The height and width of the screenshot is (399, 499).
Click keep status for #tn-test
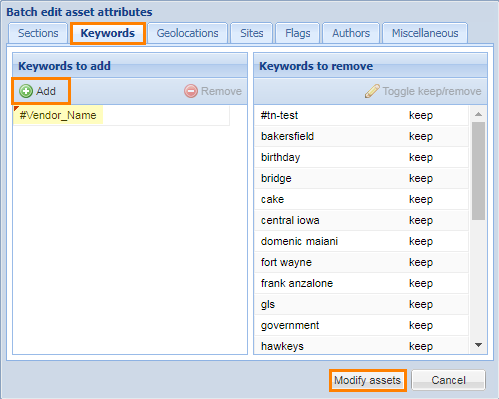(x=421, y=115)
